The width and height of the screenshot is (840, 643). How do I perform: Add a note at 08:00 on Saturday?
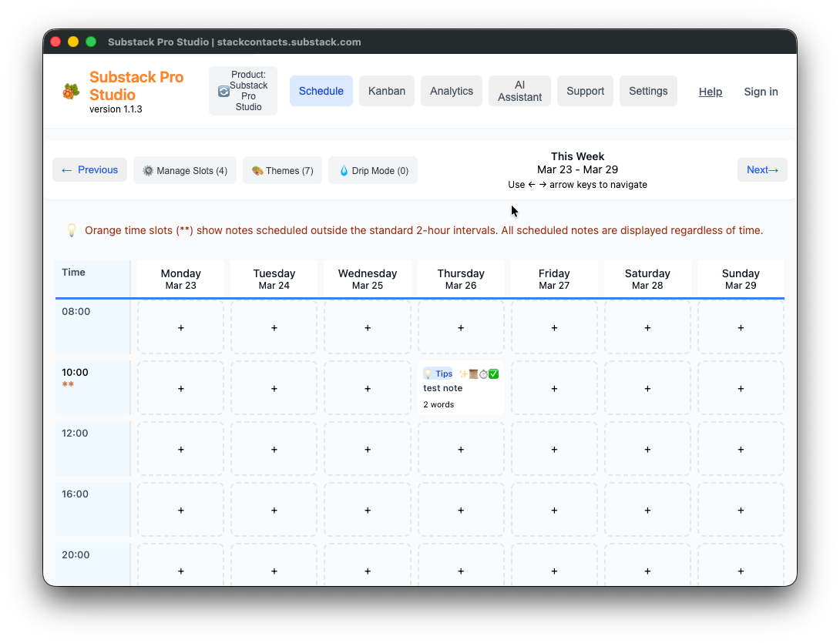pyautogui.click(x=647, y=327)
